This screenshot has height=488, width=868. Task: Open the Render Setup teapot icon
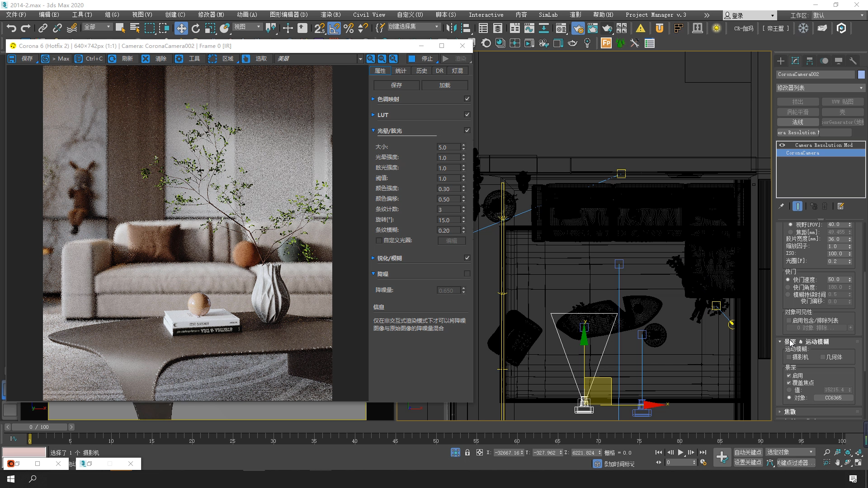pos(578,28)
